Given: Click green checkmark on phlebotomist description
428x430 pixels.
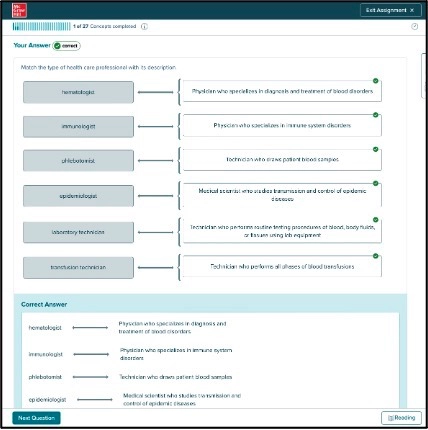Looking at the screenshot, I should coord(376,149).
